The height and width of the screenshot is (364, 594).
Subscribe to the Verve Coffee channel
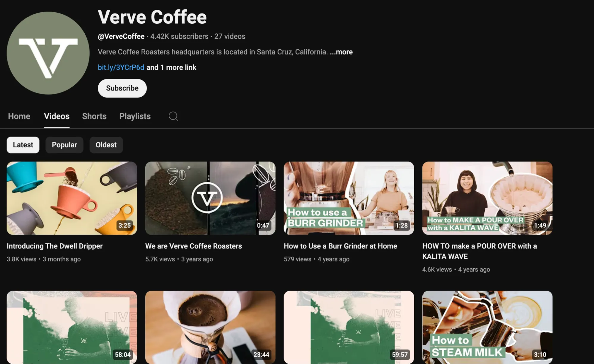click(122, 88)
